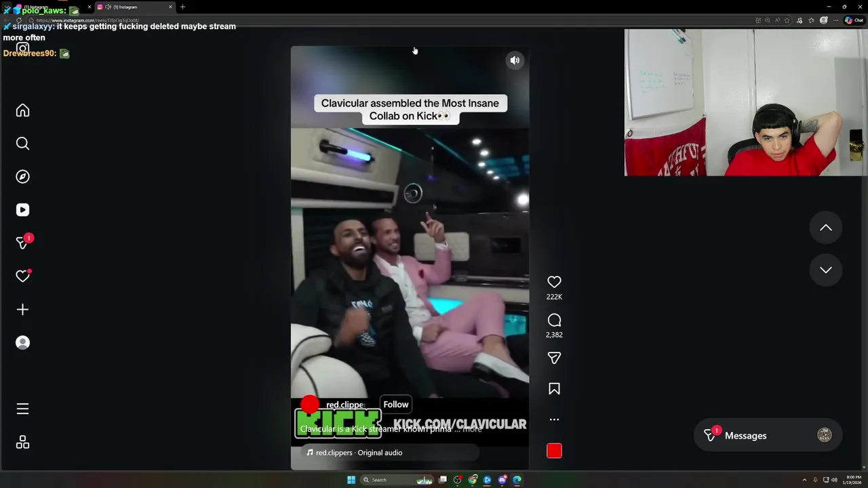Click the avatar on the Messages pill
Screen dimensions: 868x488
point(825,435)
